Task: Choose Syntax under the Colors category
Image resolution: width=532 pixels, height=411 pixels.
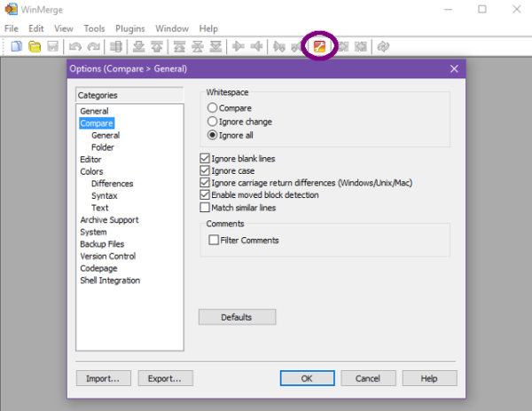Action: [x=104, y=195]
